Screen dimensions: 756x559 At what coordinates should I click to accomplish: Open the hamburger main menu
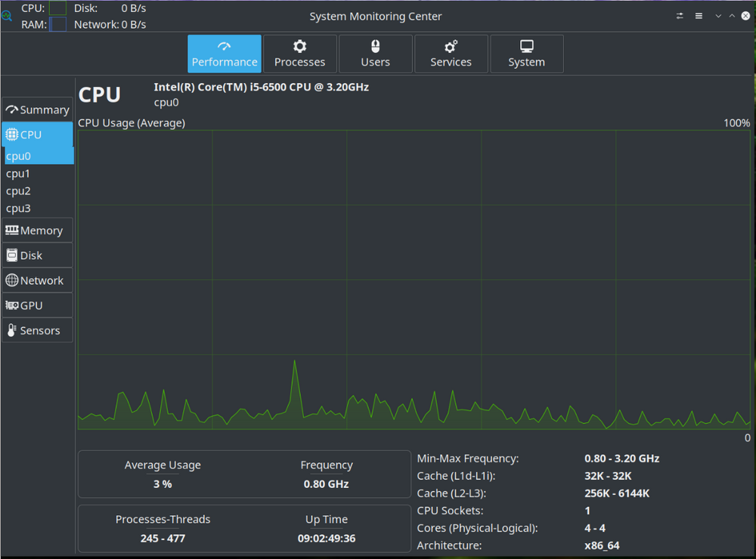tap(699, 16)
